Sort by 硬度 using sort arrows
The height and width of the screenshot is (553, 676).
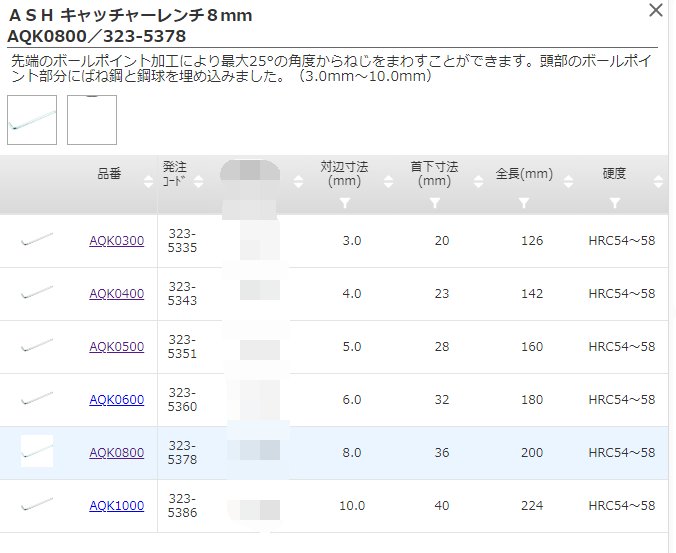657,181
